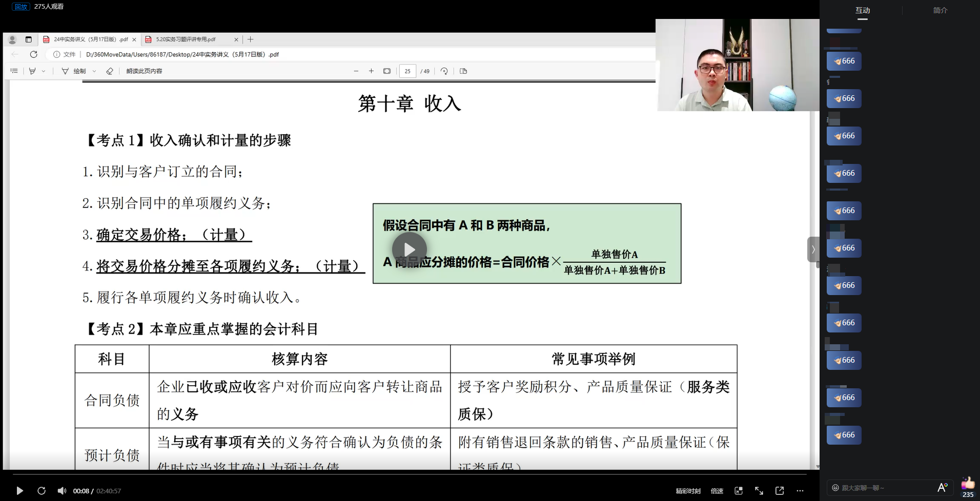
Task: Collapse the chat side panel with the arrow
Action: tap(813, 249)
